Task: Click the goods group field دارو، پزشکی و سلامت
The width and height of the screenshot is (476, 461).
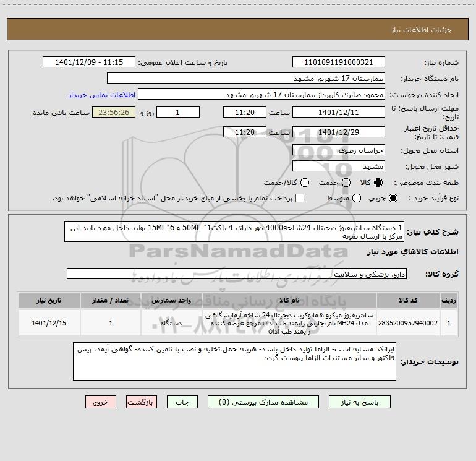Action: coord(237,274)
